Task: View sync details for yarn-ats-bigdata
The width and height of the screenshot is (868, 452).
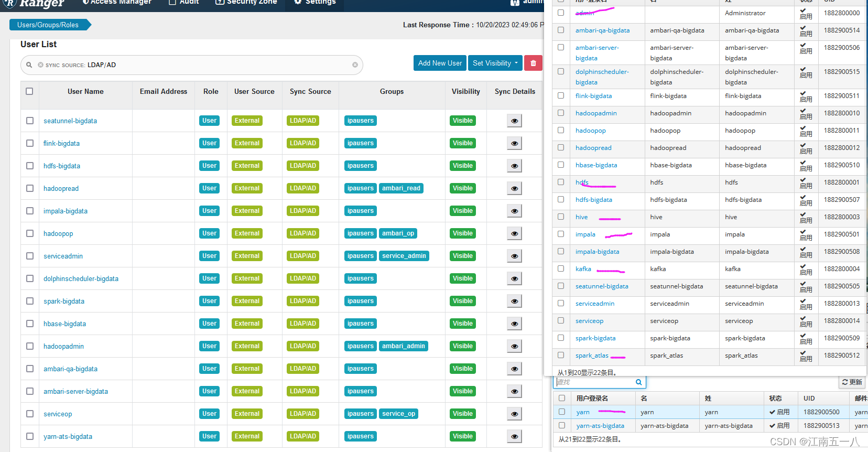Action: coord(515,437)
